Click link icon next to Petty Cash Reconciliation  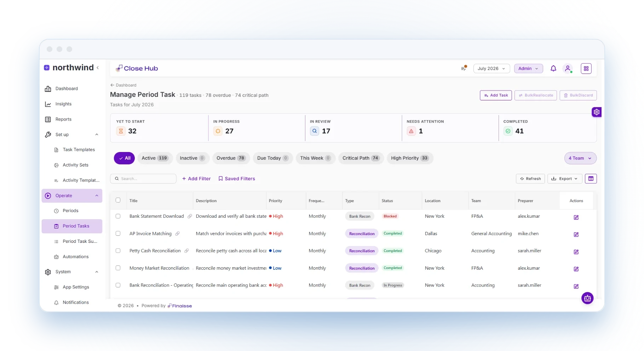click(186, 251)
